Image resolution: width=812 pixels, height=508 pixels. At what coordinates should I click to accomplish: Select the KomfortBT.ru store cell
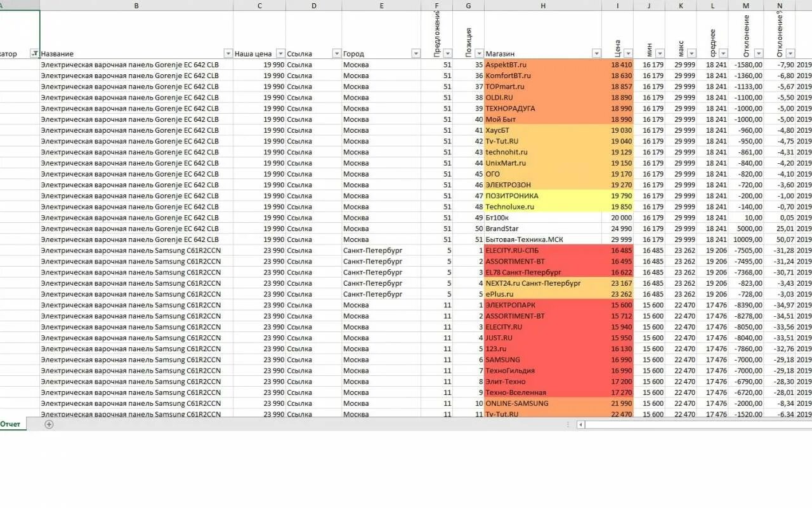tap(543, 76)
